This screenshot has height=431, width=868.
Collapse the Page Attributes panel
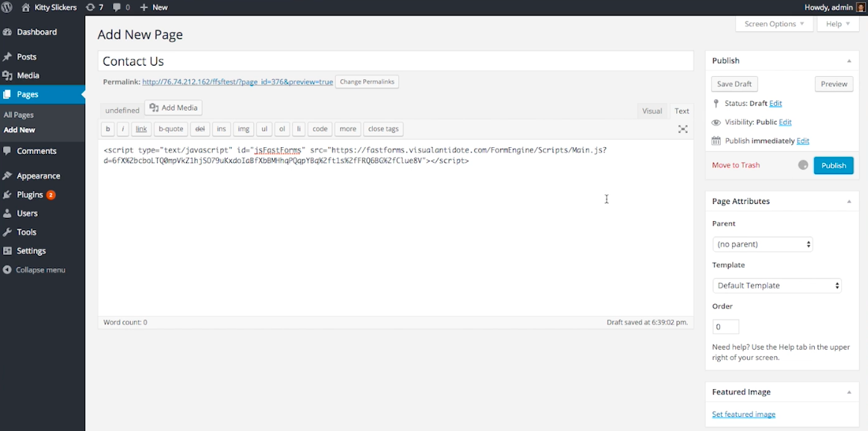click(x=849, y=202)
